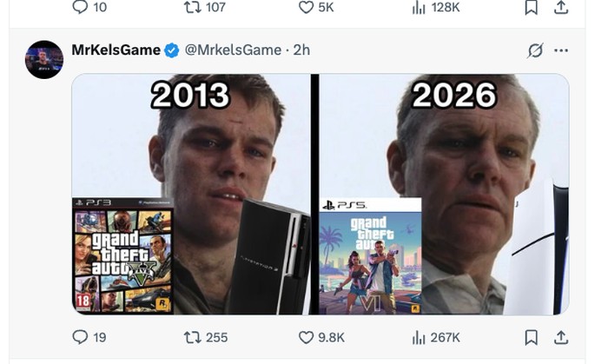
Task: Click the Grok icon on MrKelsGame's tweet
Action: [535, 50]
